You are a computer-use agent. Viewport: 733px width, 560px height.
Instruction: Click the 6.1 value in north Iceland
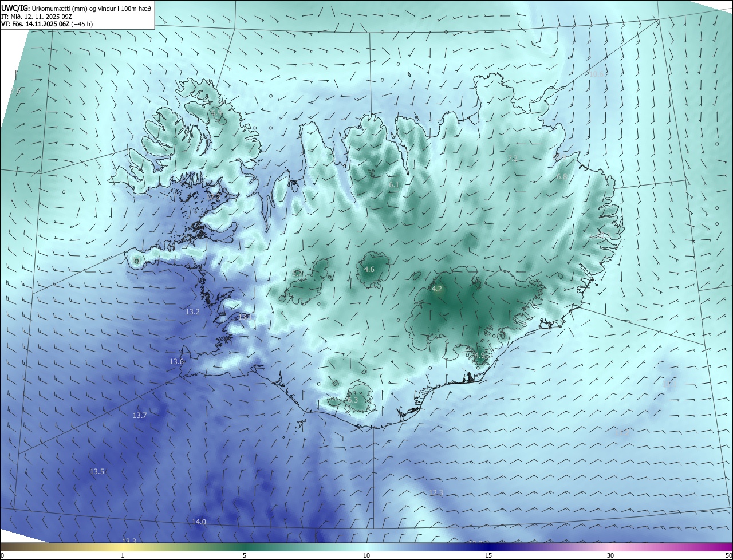point(394,185)
